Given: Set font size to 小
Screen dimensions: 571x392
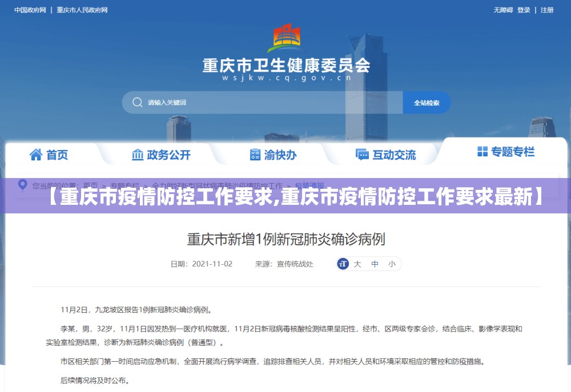Looking at the screenshot, I should click(x=392, y=264).
